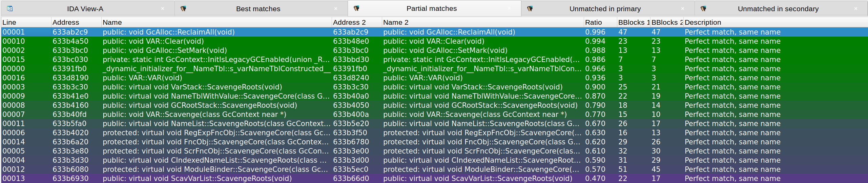Click the Best matches tab icon

pos(183,9)
